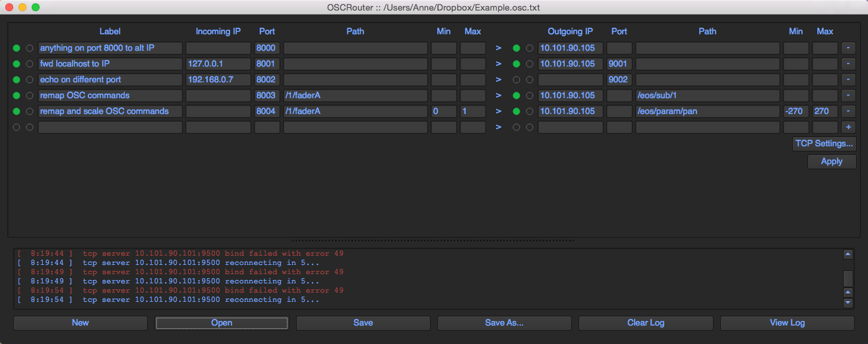Remove the 'fwd localhost to IP' route row
The image size is (868, 344).
click(x=848, y=64)
